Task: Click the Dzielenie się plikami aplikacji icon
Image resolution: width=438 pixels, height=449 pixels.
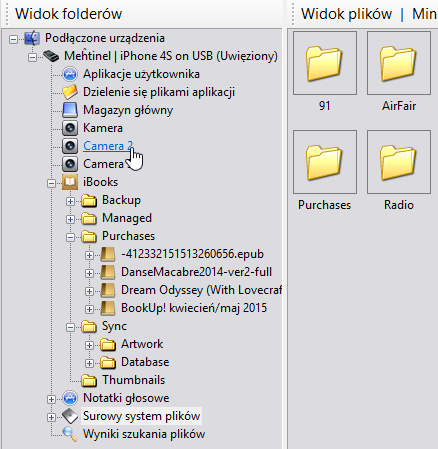Action: click(x=70, y=92)
